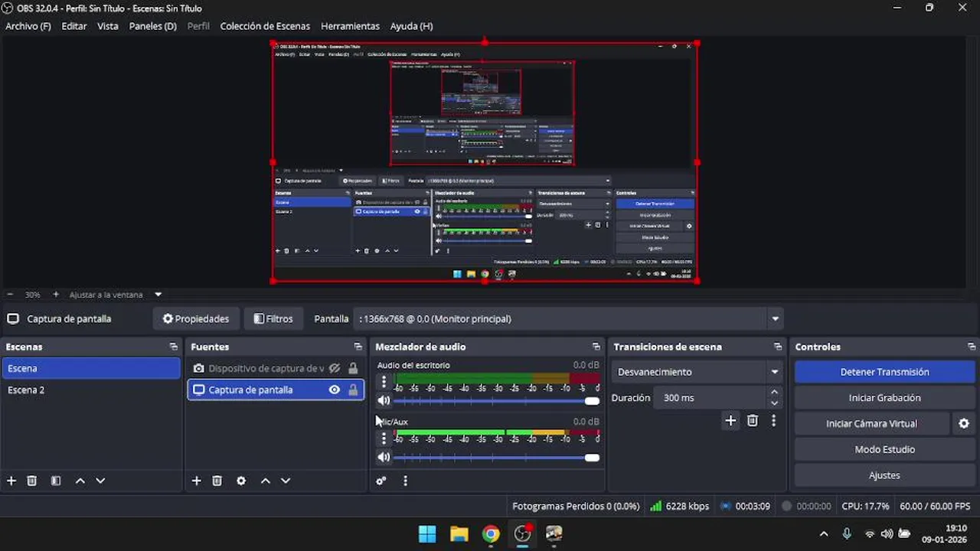The image size is (980, 551).
Task: Open transition properties three dots
Action: 774,420
